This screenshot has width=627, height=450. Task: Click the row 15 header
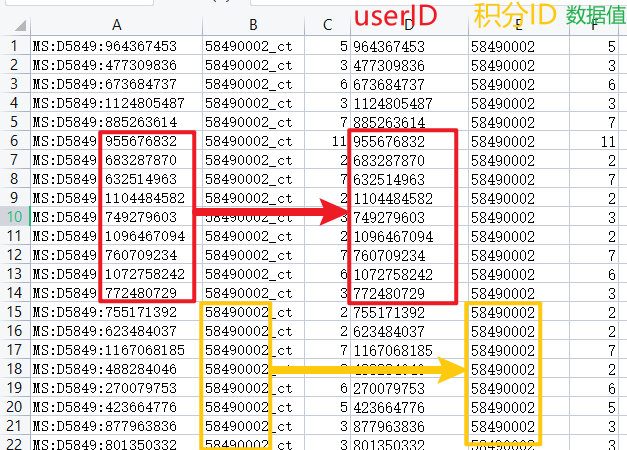pos(14,312)
